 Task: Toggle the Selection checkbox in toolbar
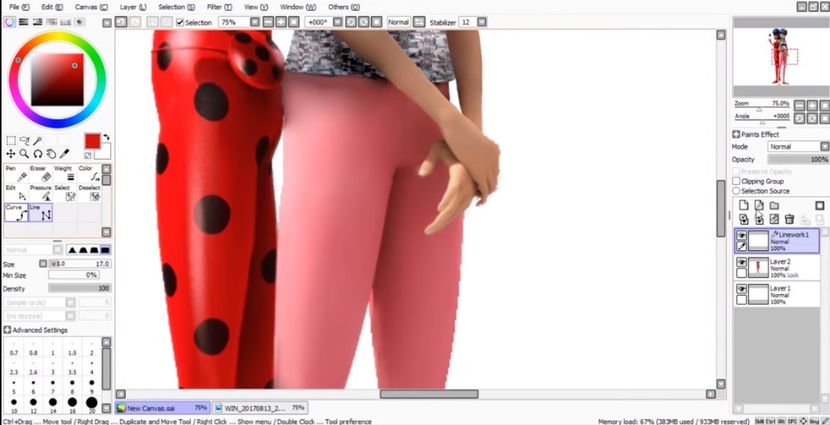[x=180, y=21]
